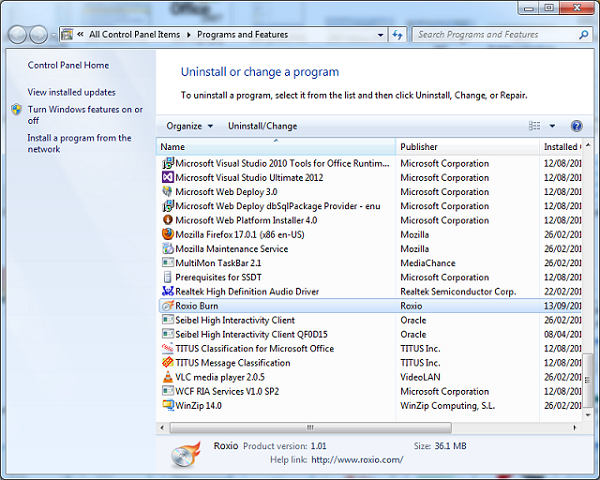Click the Visual Studio Ultimate 2012 icon

pos(168,177)
